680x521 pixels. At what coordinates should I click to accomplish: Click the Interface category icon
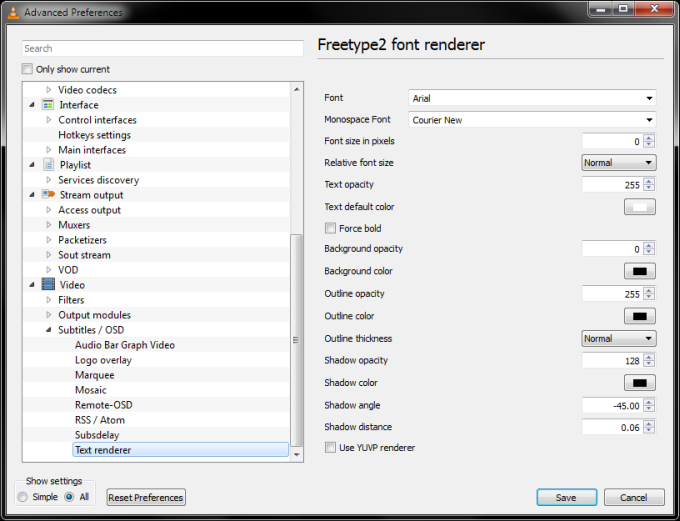(x=48, y=105)
